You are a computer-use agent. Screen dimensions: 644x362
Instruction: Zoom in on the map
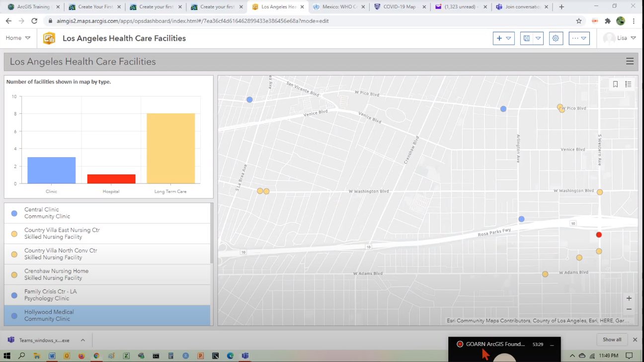pyautogui.click(x=629, y=298)
